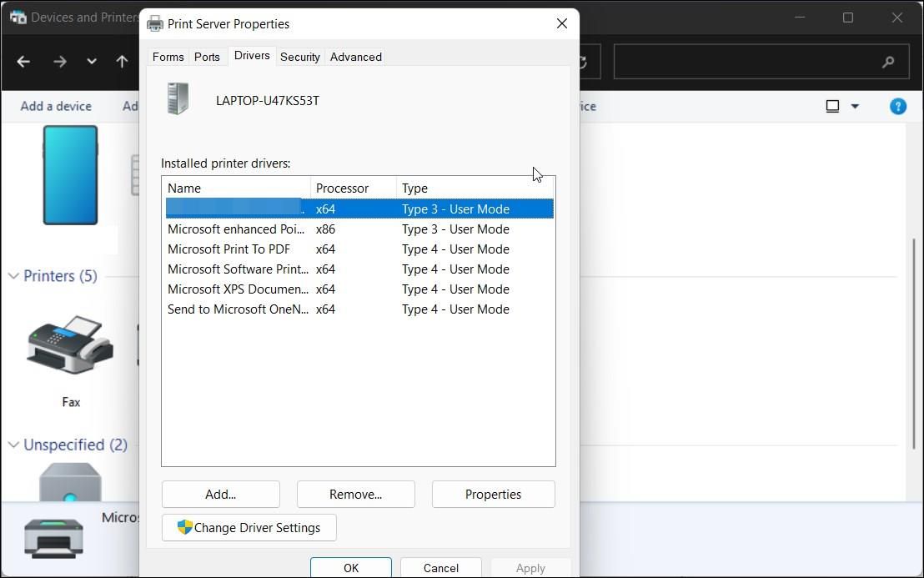Click Change Driver Settings

click(x=249, y=527)
